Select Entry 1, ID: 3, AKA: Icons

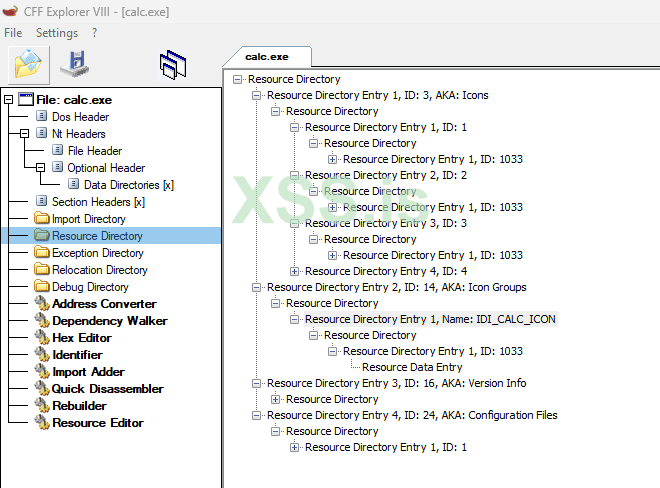tap(378, 95)
